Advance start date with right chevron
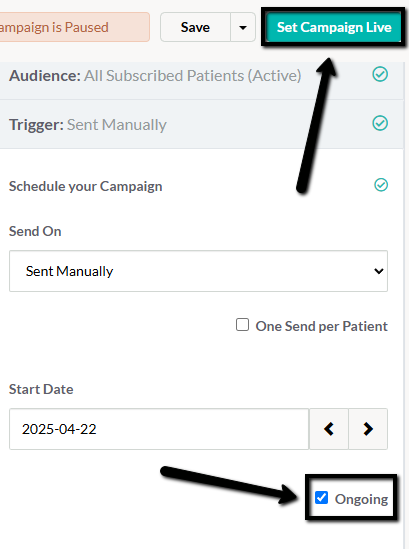This screenshot has width=409, height=549. 368,429
